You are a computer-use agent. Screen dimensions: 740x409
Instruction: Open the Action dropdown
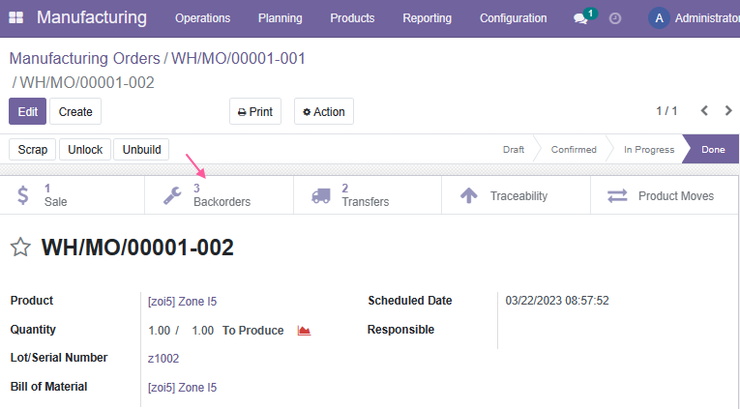(x=324, y=111)
